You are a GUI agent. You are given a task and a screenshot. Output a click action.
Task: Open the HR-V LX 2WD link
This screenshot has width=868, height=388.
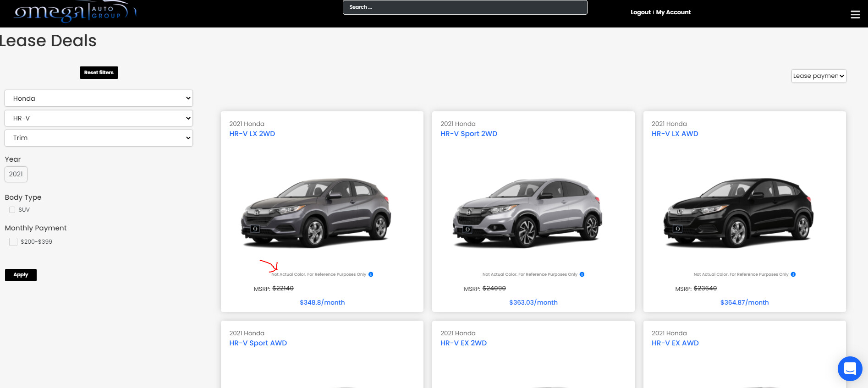tap(252, 134)
